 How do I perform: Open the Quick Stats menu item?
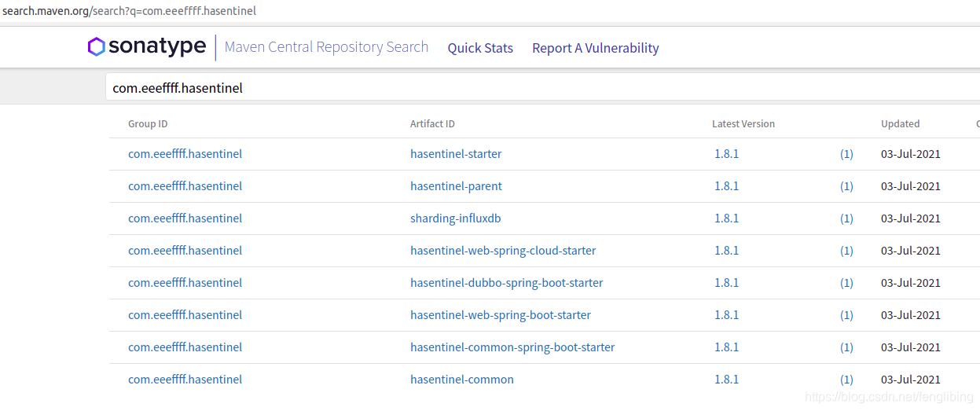[x=480, y=48]
